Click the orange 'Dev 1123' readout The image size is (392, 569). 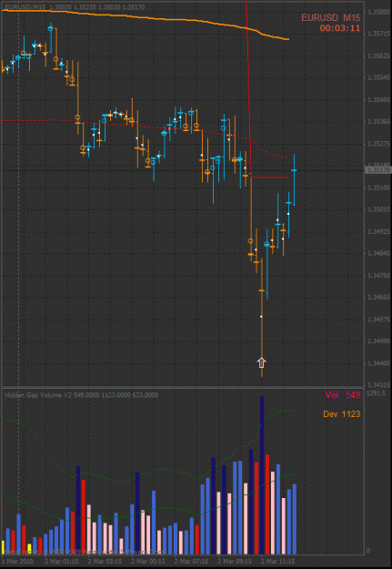(342, 413)
